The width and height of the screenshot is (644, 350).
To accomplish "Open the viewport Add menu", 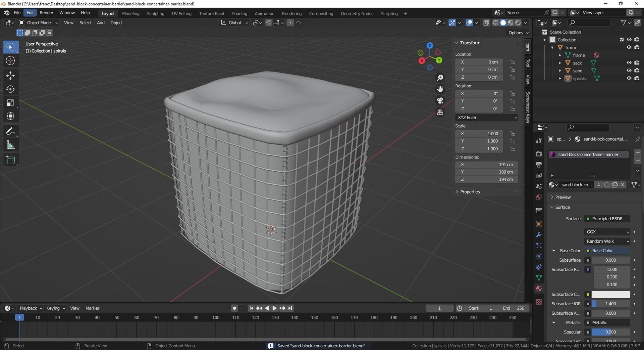I will click(x=101, y=23).
